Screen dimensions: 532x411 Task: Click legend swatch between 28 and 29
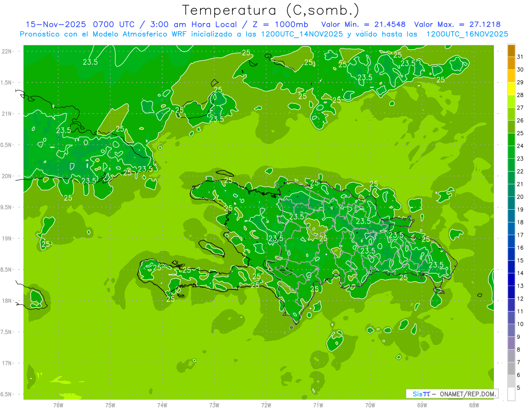pyautogui.click(x=511, y=89)
